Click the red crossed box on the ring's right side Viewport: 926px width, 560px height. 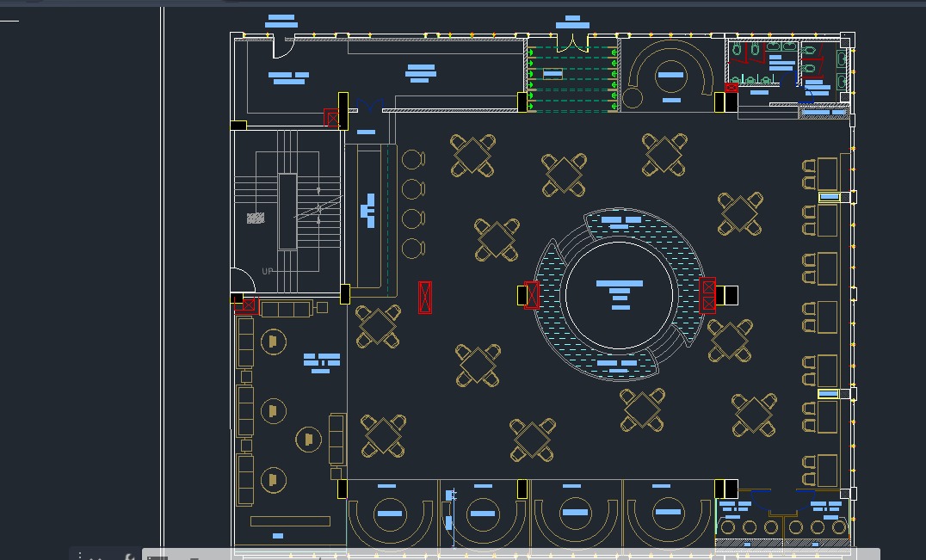(x=708, y=295)
